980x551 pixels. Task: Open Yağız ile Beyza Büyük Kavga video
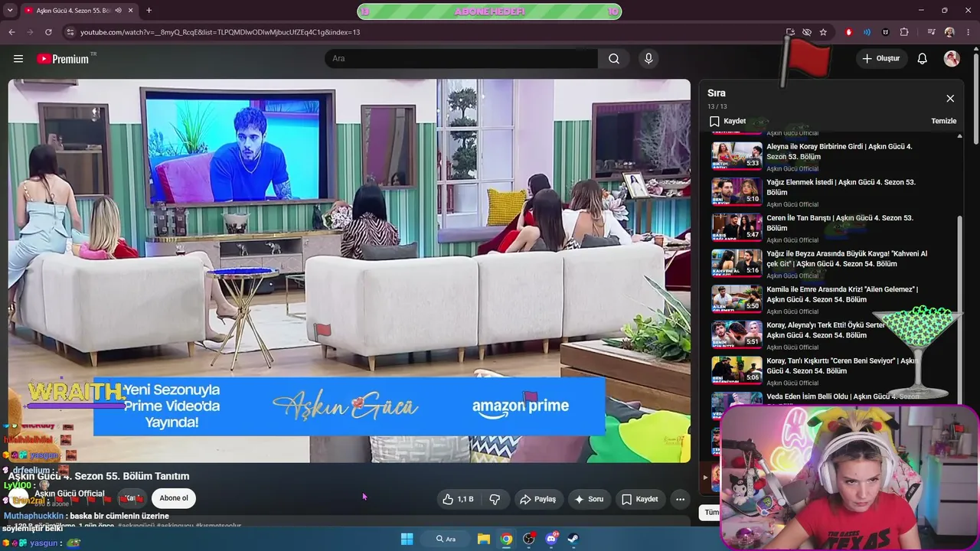[847, 259]
